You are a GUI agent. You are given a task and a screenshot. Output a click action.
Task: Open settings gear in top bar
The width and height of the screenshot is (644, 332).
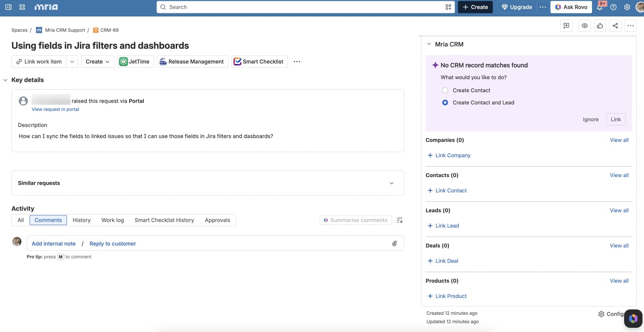click(627, 7)
